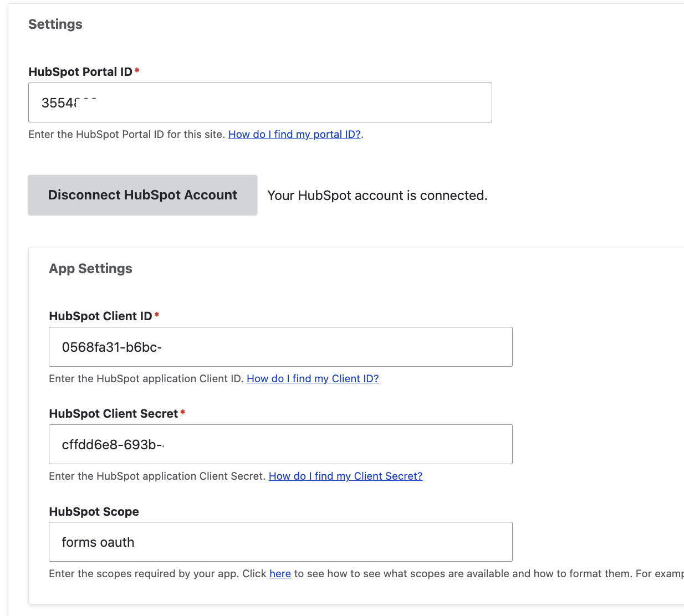Click inside the HubSpot Portal ID field
The image size is (684, 616).
(259, 102)
